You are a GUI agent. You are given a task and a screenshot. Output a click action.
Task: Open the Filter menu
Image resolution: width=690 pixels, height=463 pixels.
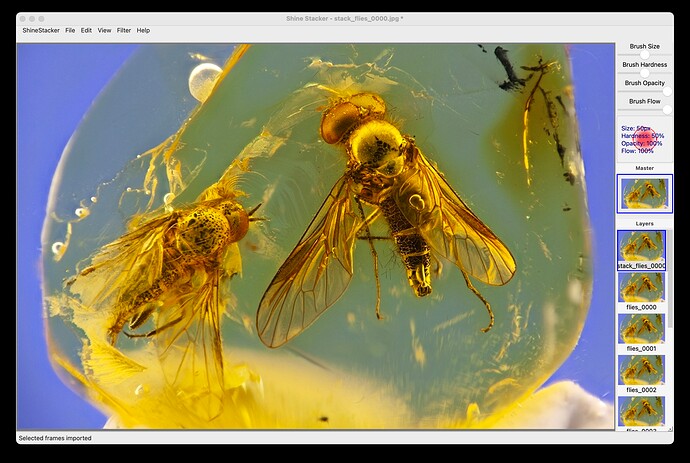[x=124, y=31]
